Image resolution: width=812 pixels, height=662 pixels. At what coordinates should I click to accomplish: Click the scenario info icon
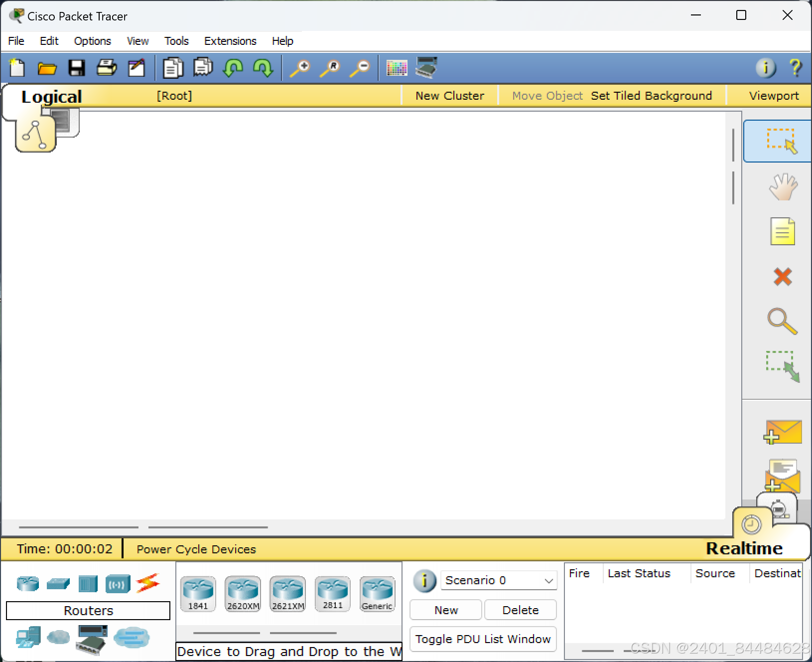coord(424,581)
